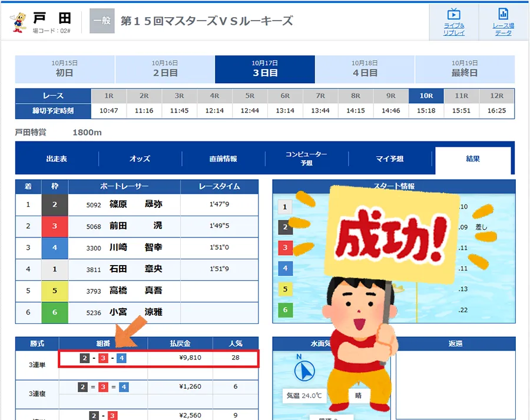The image size is (530, 420).
Task: Click the 10:47 deadline time cell
Action: 109,111
